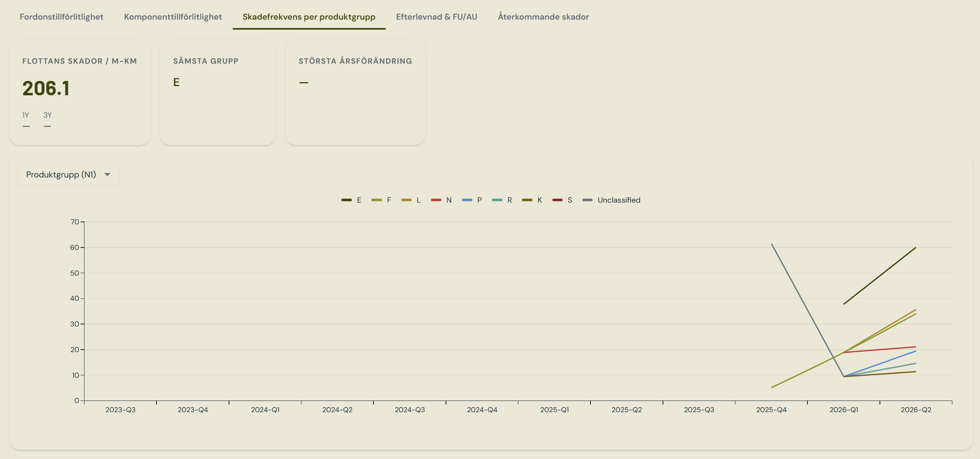Select Skadefrekvens per produktgrupp tab

[309, 17]
